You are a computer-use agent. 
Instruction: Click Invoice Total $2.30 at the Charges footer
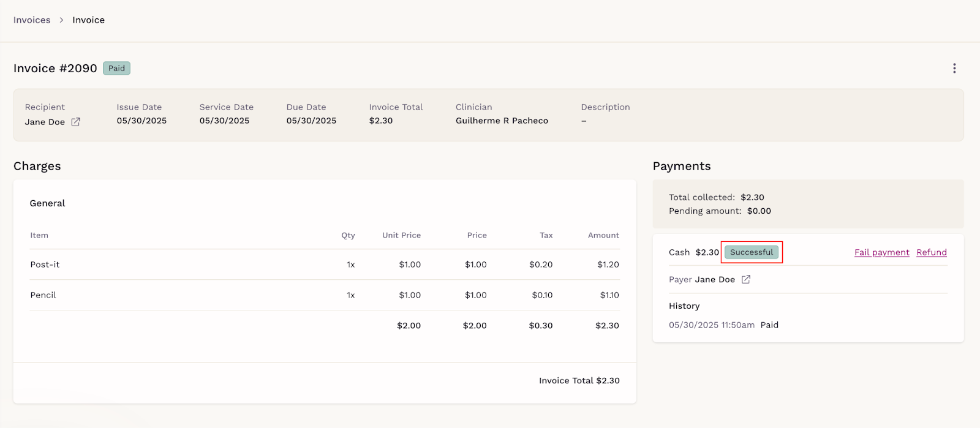pos(579,381)
